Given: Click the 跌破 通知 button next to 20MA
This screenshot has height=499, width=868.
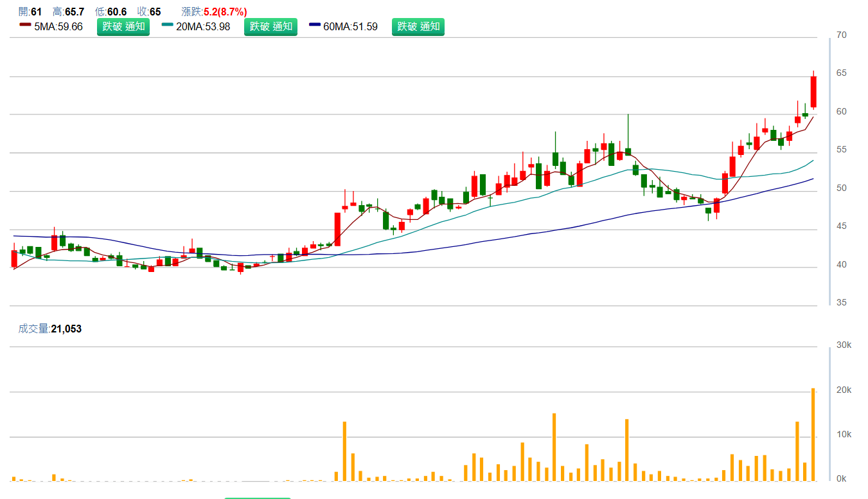Looking at the screenshot, I should (x=270, y=26).
